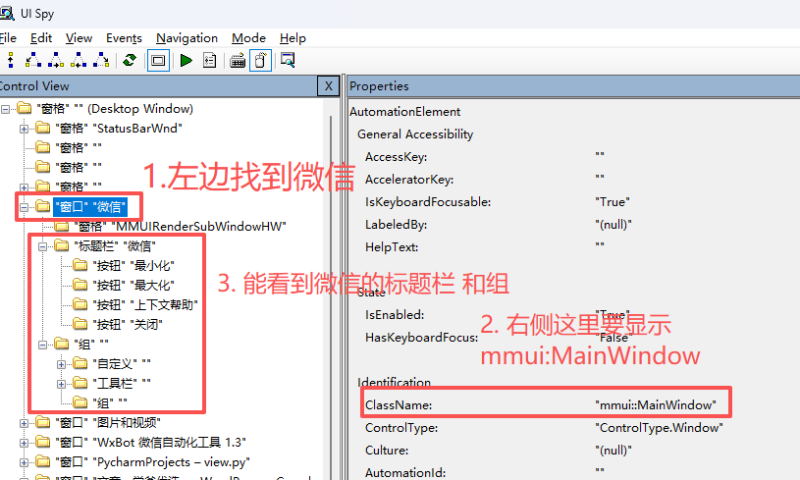Open the View menu
The height and width of the screenshot is (480, 800).
pos(79,38)
